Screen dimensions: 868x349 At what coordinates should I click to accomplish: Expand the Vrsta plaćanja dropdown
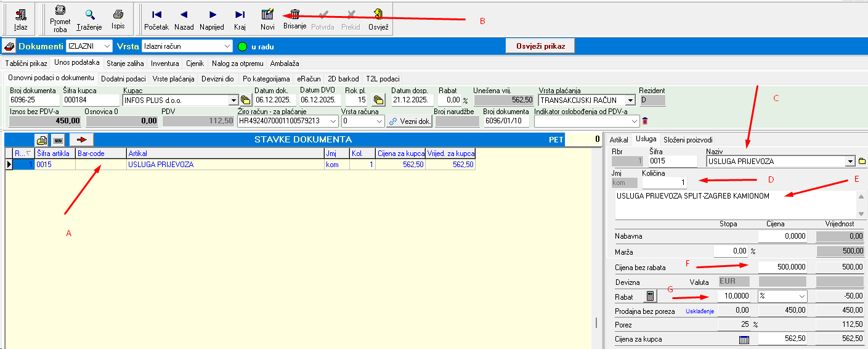(630, 100)
